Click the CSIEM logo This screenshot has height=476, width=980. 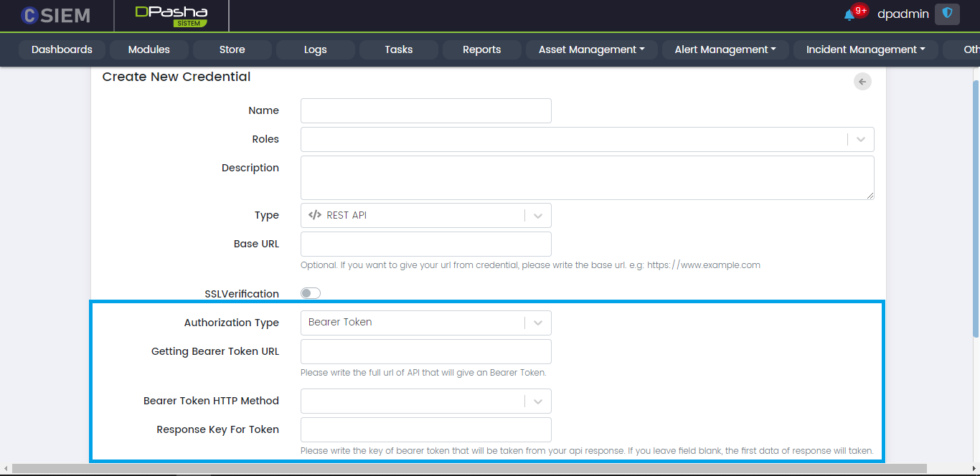(55, 15)
